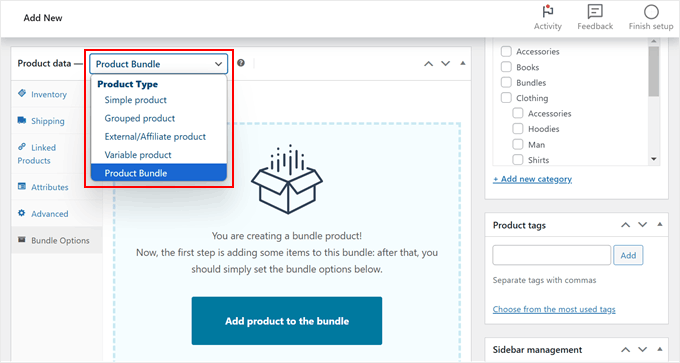
Task: Select Grouped product option
Action: pos(159,118)
